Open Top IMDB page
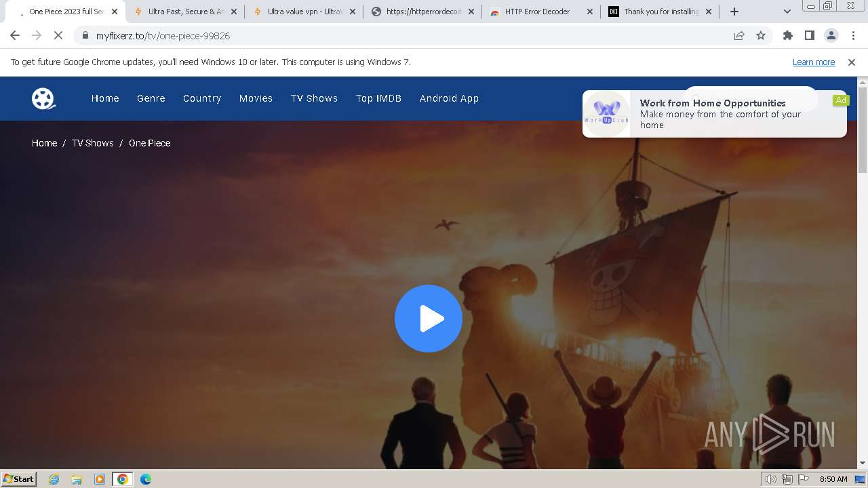Viewport: 868px width, 488px height. [x=378, y=98]
